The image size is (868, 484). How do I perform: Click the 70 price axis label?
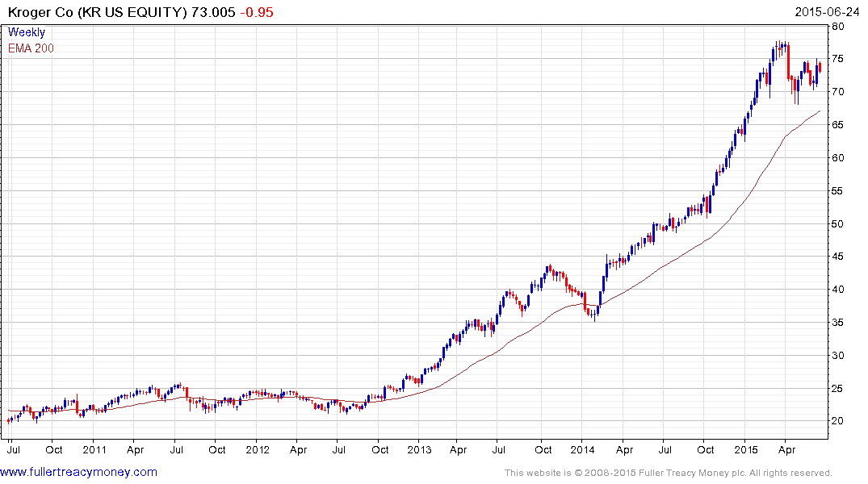(838, 92)
